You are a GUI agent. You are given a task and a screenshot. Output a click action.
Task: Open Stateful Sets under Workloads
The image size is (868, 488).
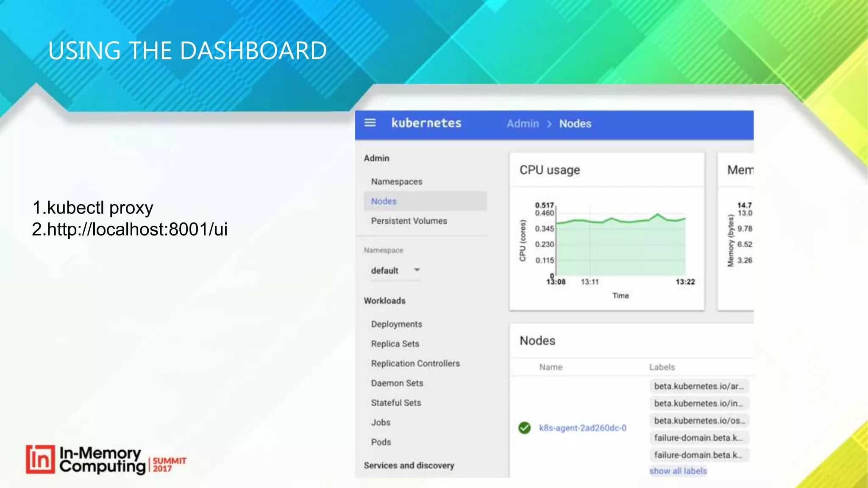tap(396, 403)
